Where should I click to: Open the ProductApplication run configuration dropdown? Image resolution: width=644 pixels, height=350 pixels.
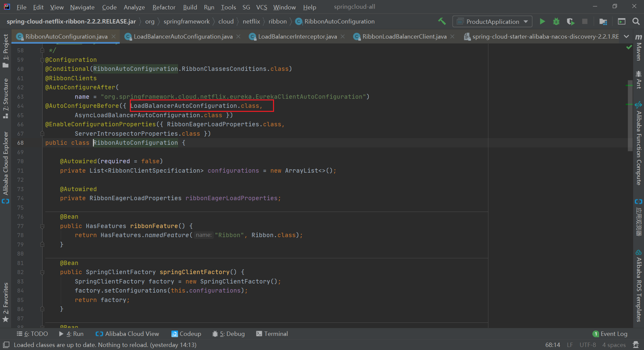492,21
